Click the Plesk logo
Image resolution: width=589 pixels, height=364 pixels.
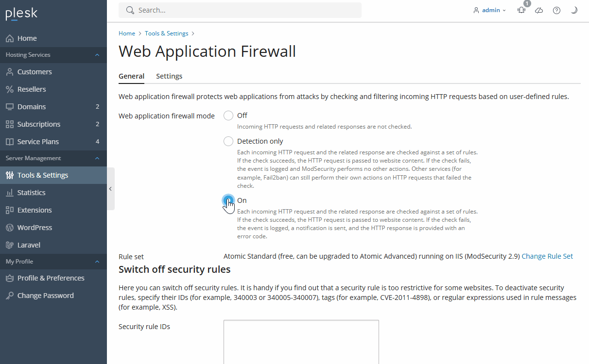[21, 14]
